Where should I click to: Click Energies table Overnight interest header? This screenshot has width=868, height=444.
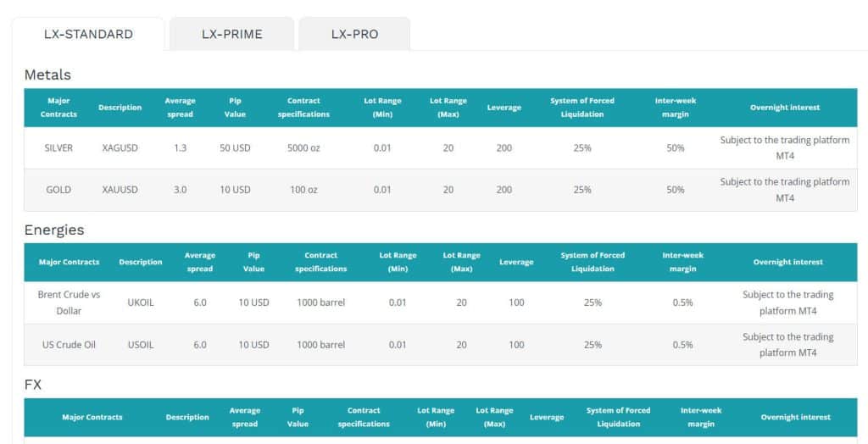coord(787,262)
